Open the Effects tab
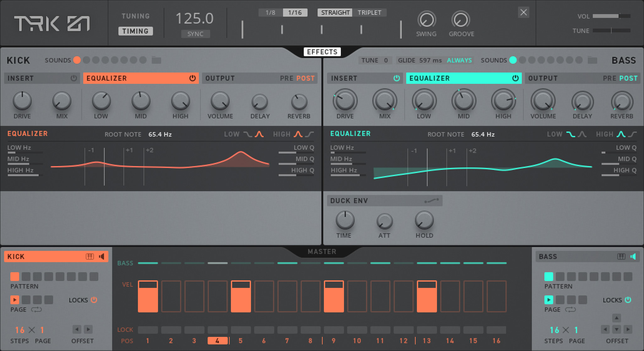644x351 pixels. (x=322, y=52)
